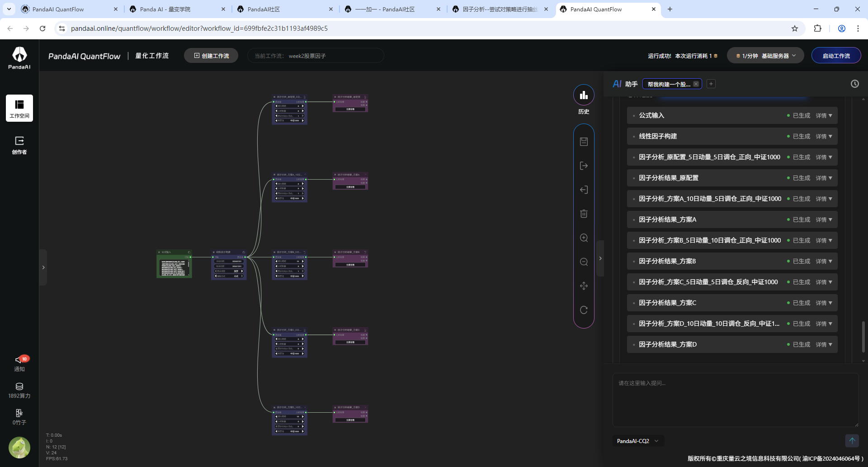Switch to the PandaAI社区 browser tab

285,9
